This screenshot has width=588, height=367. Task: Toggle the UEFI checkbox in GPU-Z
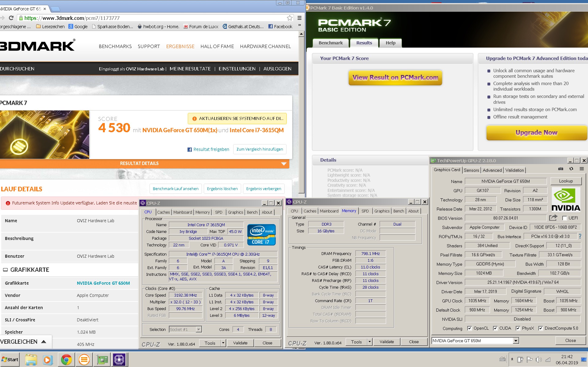(x=564, y=218)
